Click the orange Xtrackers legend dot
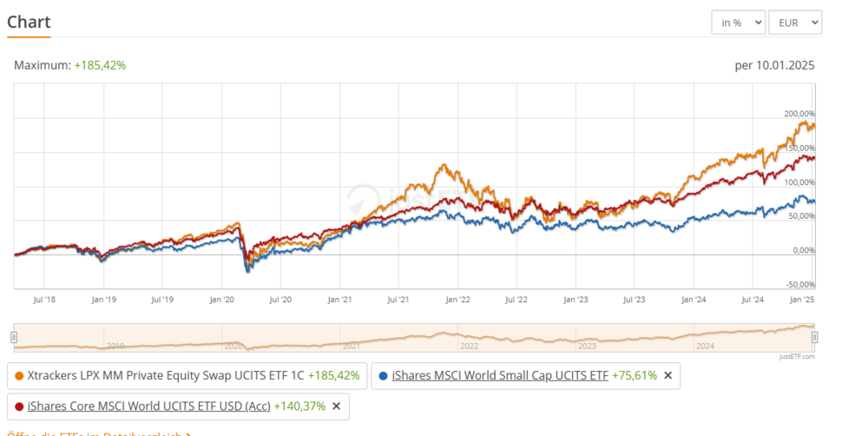 (x=20, y=376)
